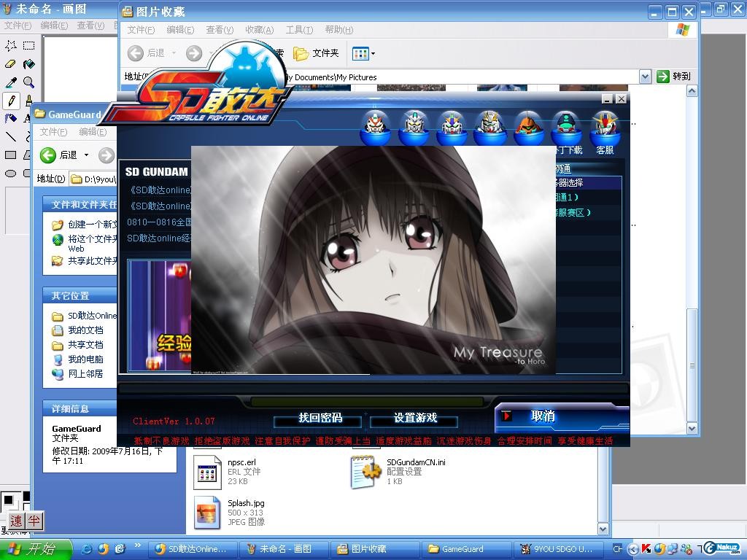This screenshot has height=560, width=747.
Task: Select the rectangular select tool in Paint
Action: [28, 46]
